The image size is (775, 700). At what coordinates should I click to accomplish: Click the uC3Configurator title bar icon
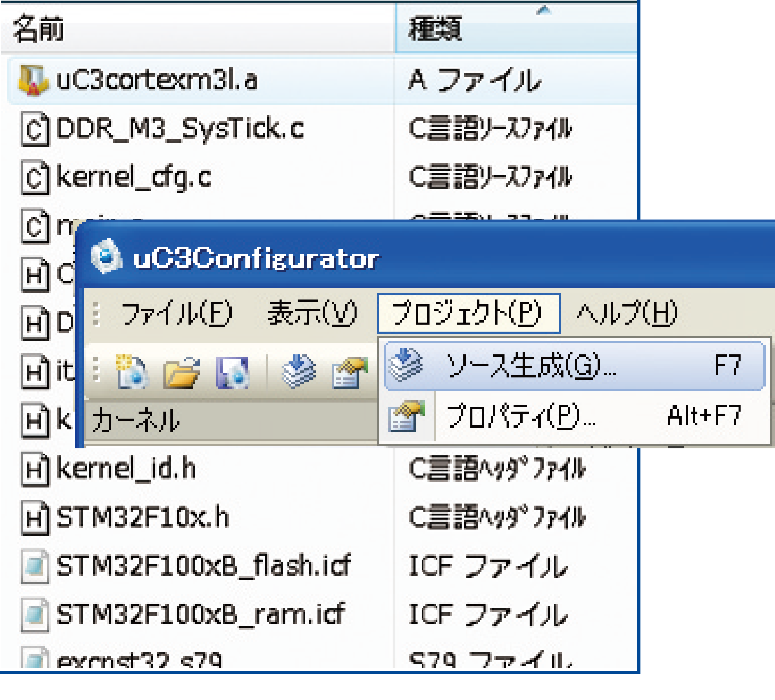[x=107, y=256]
